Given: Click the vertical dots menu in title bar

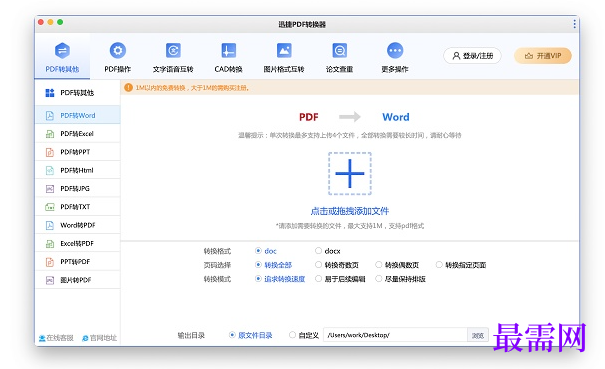Looking at the screenshot, I should (x=575, y=24).
